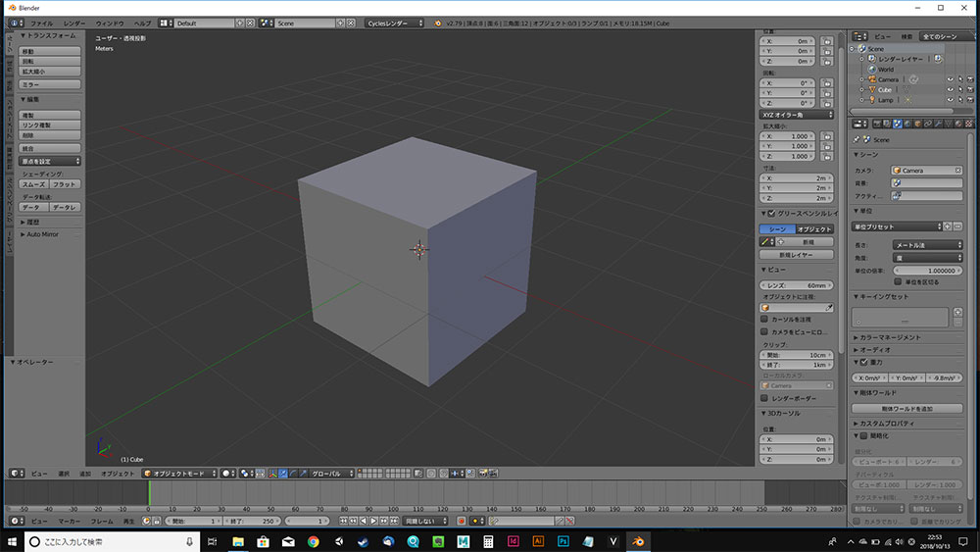Toggle the Grease Pencil layers checkbox
Screen dimensions: 980x552
(772, 213)
